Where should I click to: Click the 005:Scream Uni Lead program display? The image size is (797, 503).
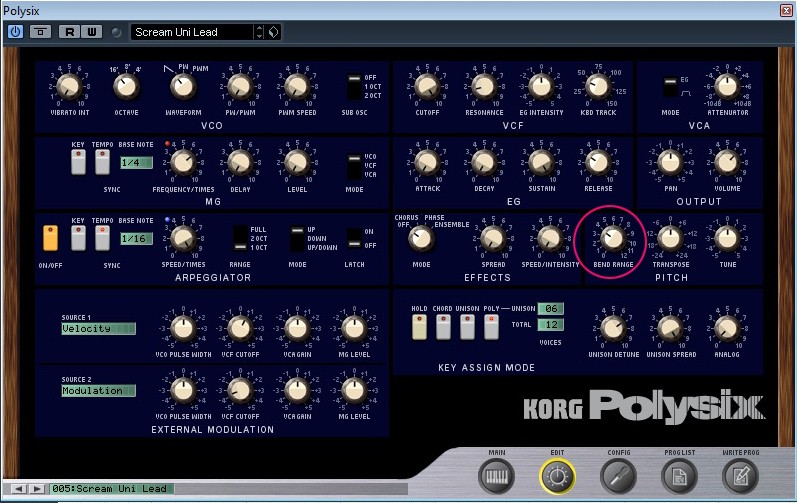[x=112, y=489]
